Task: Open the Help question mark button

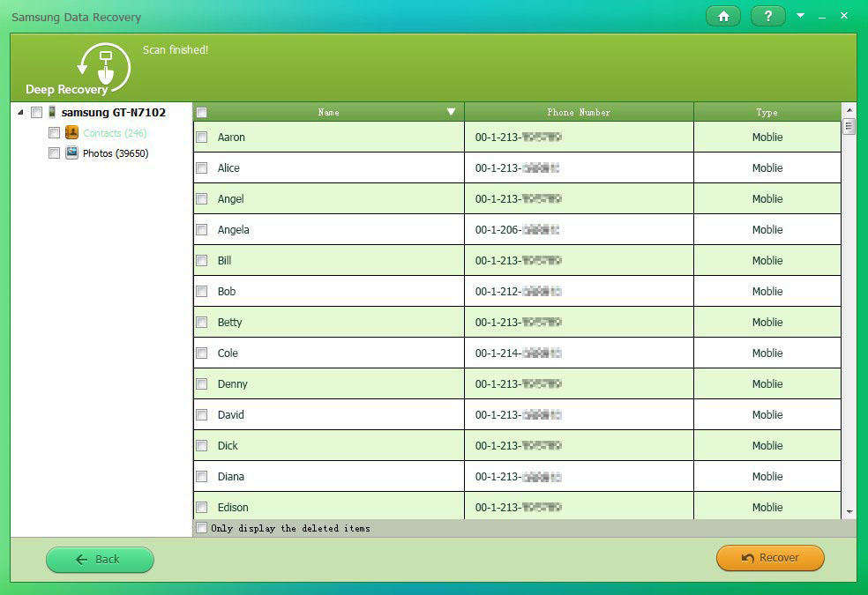Action: 767,17
